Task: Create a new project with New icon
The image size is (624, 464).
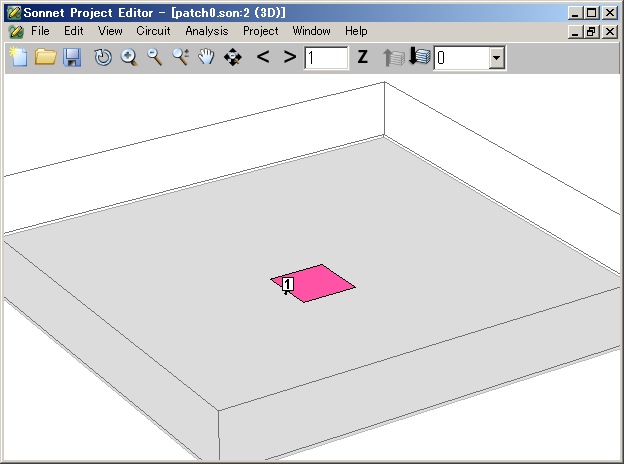Action: [x=18, y=57]
